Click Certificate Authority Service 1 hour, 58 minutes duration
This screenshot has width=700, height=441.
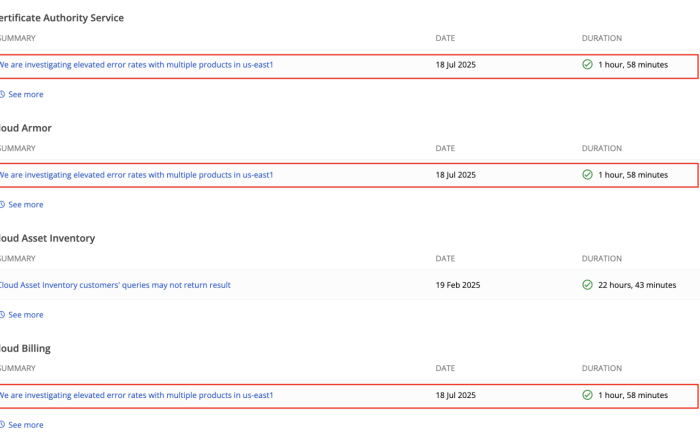(633, 65)
